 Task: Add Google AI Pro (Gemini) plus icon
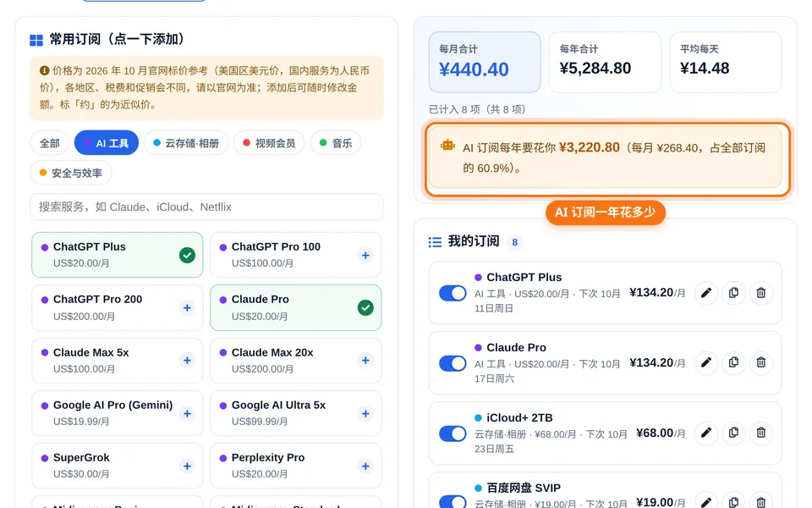tap(187, 414)
